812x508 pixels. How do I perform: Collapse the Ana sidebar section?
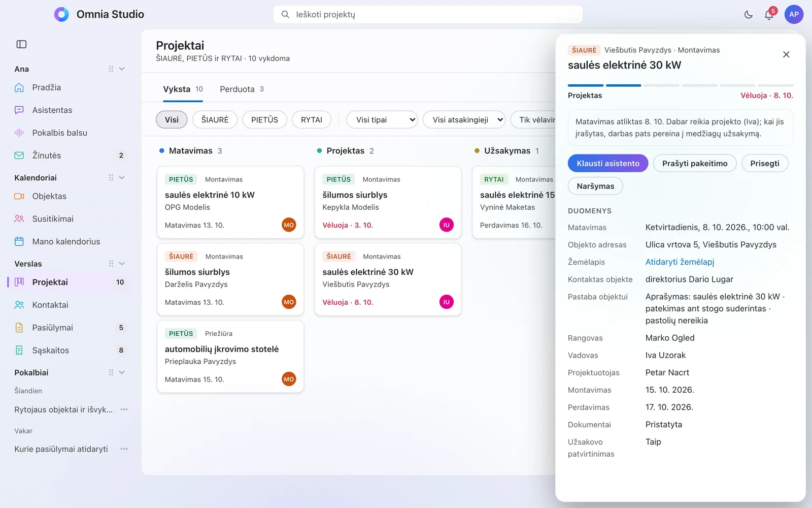(122, 69)
